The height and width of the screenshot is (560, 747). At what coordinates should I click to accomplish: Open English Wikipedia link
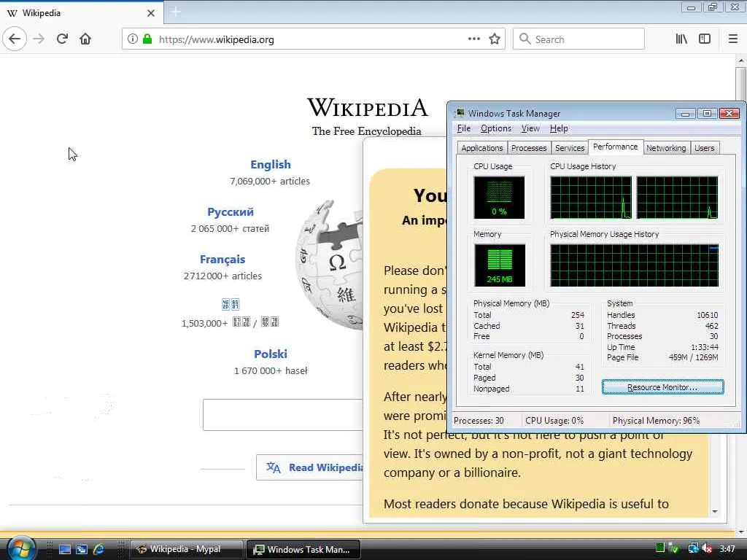click(x=271, y=165)
